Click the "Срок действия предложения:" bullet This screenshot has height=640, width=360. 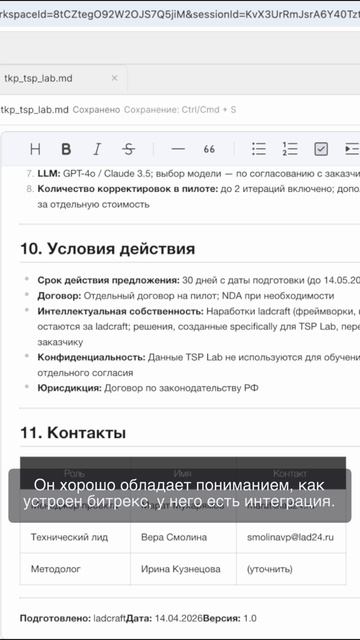109,280
